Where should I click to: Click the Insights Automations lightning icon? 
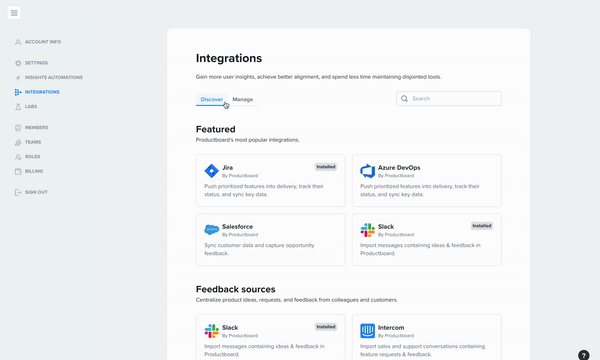[18, 78]
